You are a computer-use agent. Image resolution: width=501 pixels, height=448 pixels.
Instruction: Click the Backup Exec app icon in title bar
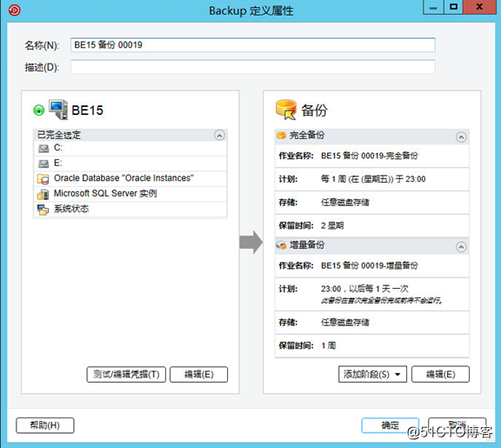(x=14, y=10)
